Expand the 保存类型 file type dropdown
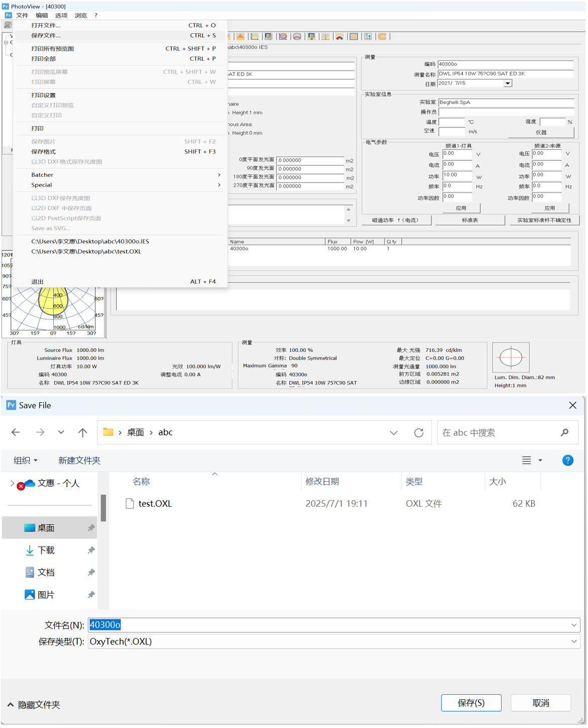 coord(573,642)
